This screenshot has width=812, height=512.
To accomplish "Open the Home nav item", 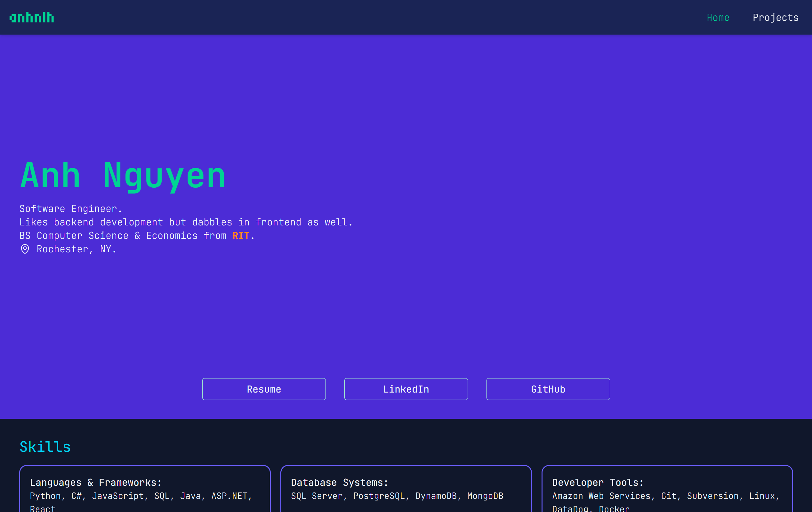I will [x=718, y=18].
